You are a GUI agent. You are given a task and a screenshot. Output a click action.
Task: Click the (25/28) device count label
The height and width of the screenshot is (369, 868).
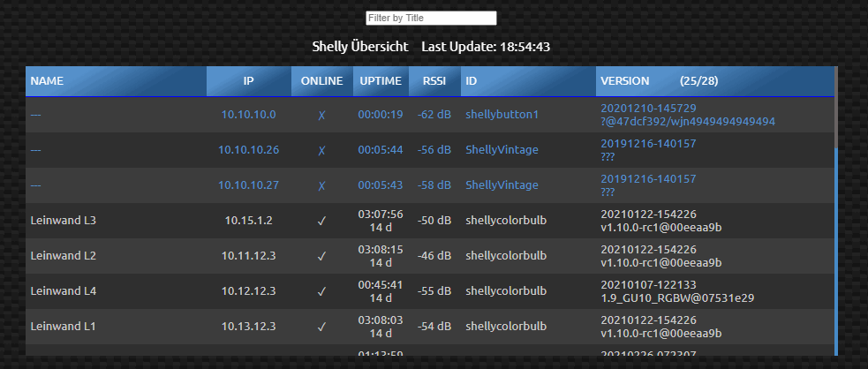[698, 80]
